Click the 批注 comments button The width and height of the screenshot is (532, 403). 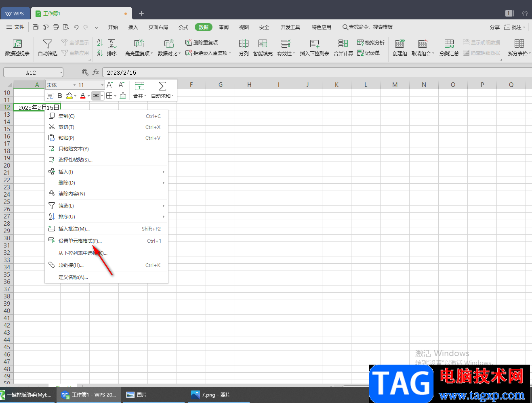pyautogui.click(x=515, y=27)
